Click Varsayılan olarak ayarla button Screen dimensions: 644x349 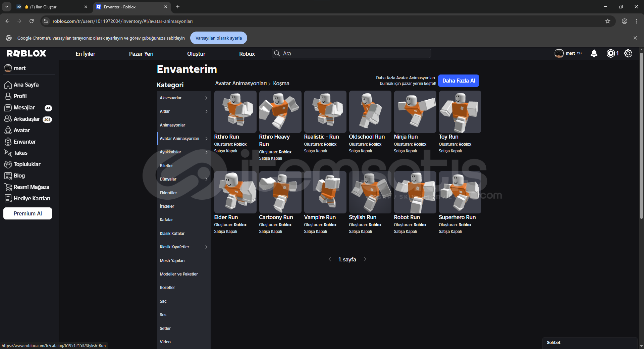pyautogui.click(x=219, y=38)
